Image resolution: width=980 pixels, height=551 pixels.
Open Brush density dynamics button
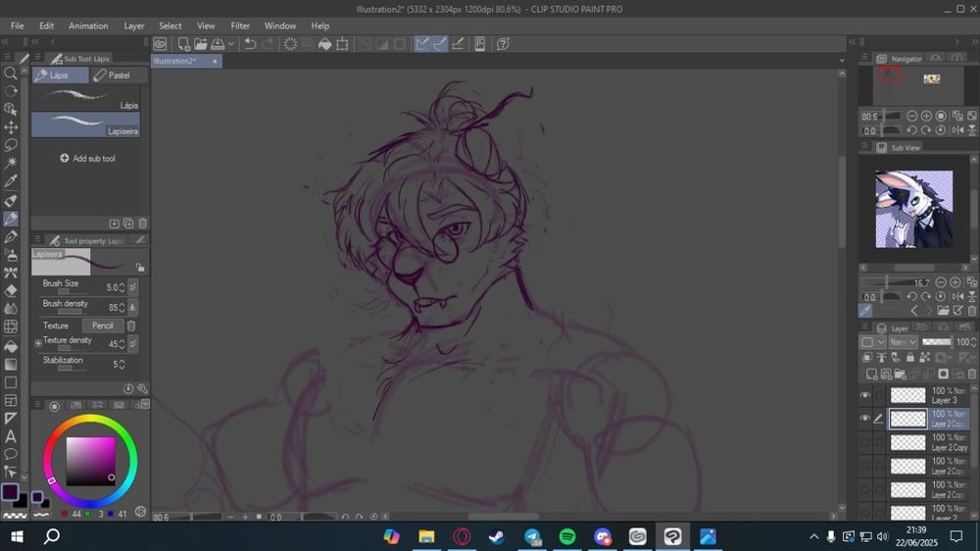(132, 307)
